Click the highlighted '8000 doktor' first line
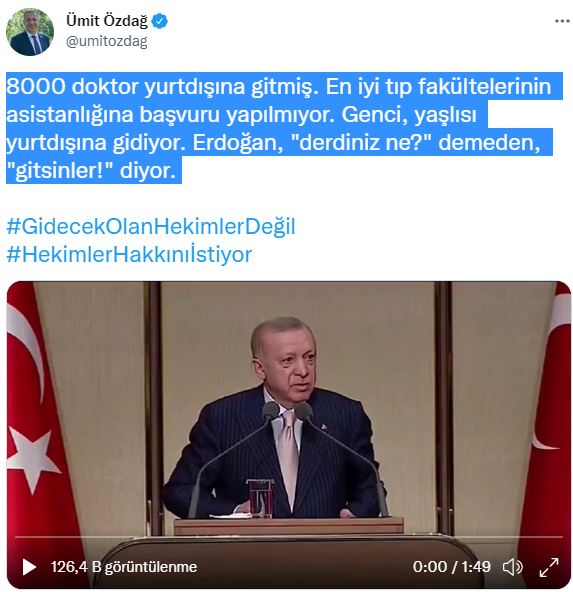 click(x=279, y=86)
